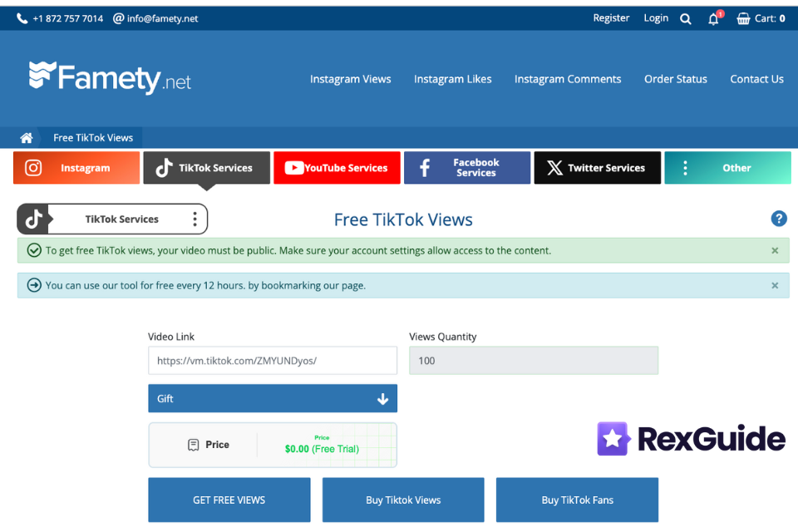Screen dimensions: 798x532
Task: Open Instagram Likes in navigation menu
Action: pyautogui.click(x=453, y=79)
